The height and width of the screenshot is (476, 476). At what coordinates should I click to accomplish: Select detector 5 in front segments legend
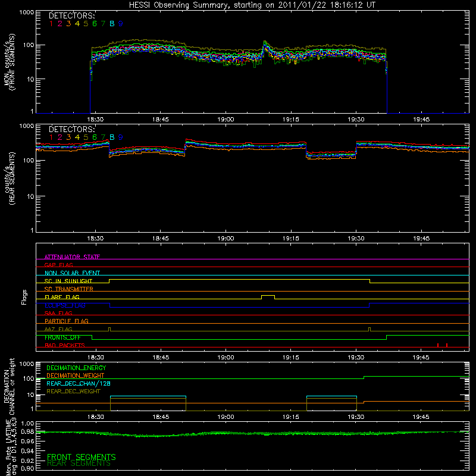(x=86, y=24)
